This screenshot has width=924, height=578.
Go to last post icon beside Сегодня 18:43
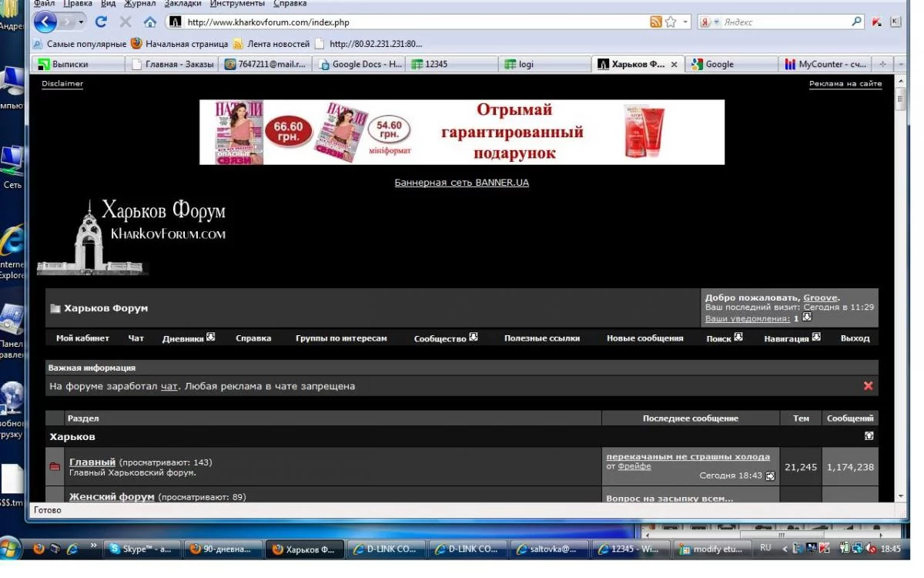770,476
